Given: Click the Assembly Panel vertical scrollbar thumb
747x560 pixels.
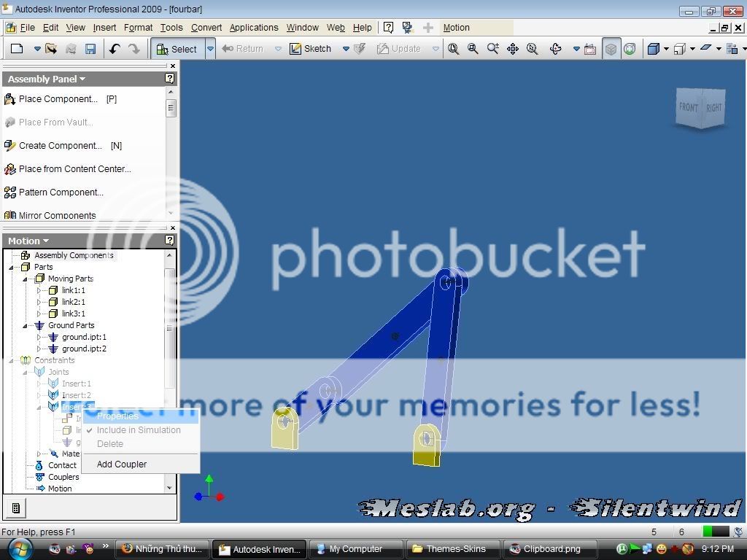Looking at the screenshot, I should [171, 108].
